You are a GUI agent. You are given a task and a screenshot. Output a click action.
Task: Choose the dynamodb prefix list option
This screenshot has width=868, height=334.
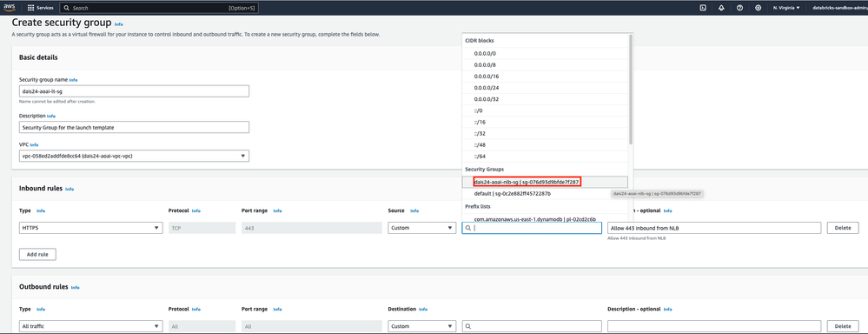546,219
